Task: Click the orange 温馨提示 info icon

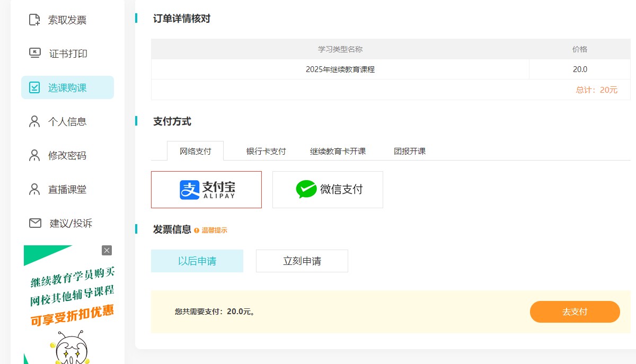Action: [x=197, y=230]
